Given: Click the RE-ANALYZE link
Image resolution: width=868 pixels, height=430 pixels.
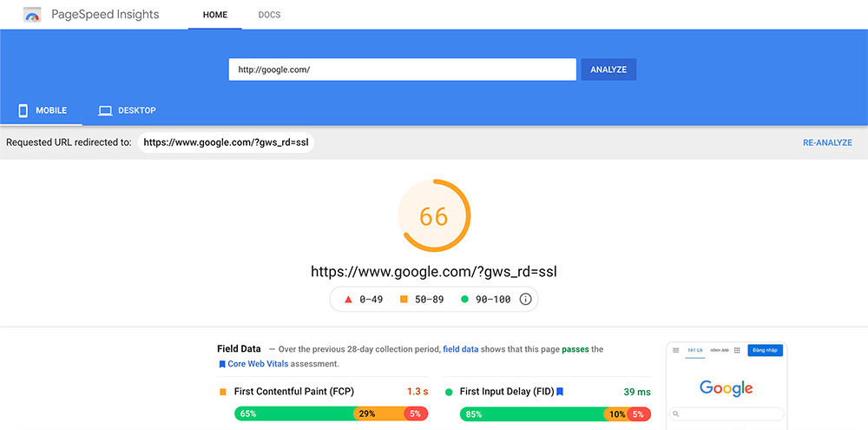Looking at the screenshot, I should click(827, 142).
